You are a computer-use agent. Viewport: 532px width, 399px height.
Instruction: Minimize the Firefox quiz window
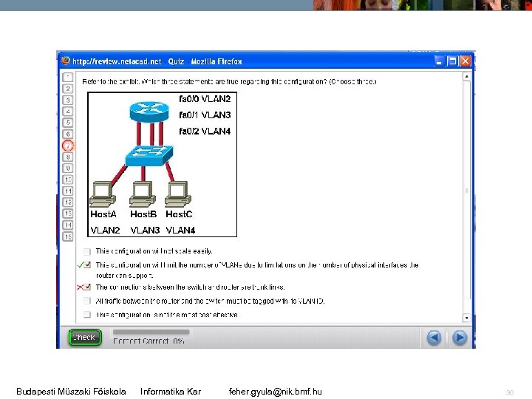pyautogui.click(x=439, y=61)
